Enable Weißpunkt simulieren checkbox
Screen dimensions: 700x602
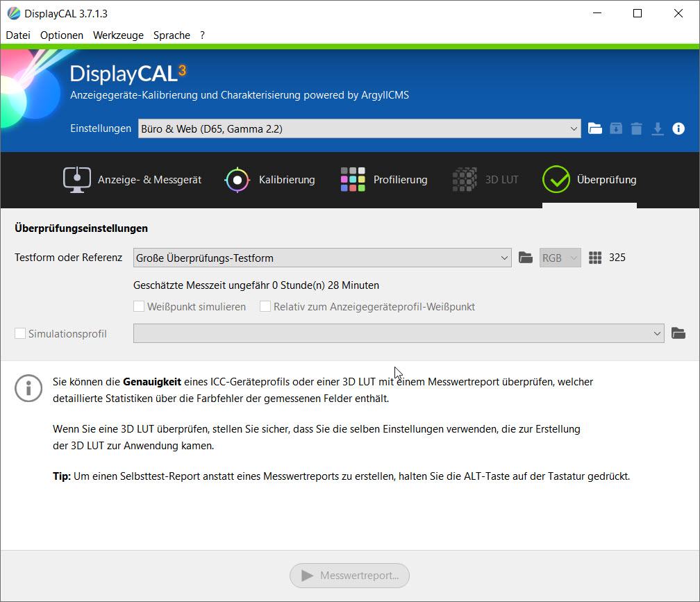pyautogui.click(x=139, y=307)
